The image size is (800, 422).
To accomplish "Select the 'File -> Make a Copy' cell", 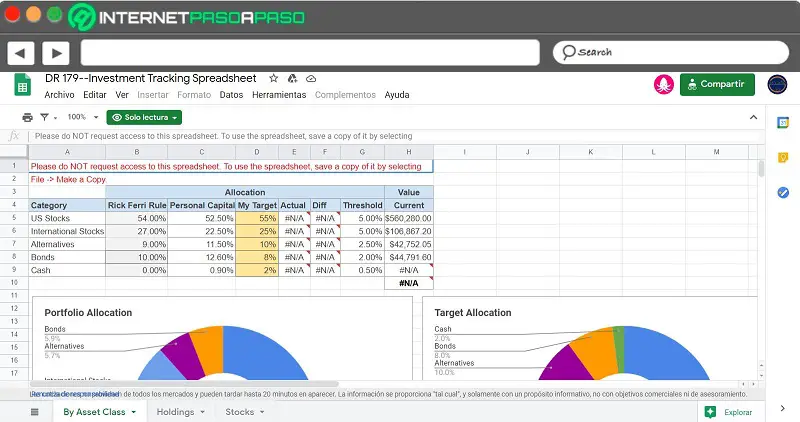I will (x=68, y=180).
